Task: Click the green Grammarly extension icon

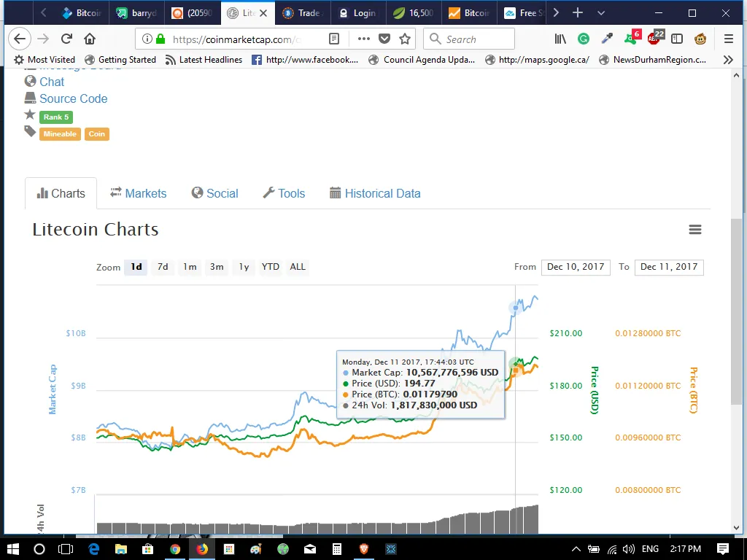Action: [x=583, y=39]
